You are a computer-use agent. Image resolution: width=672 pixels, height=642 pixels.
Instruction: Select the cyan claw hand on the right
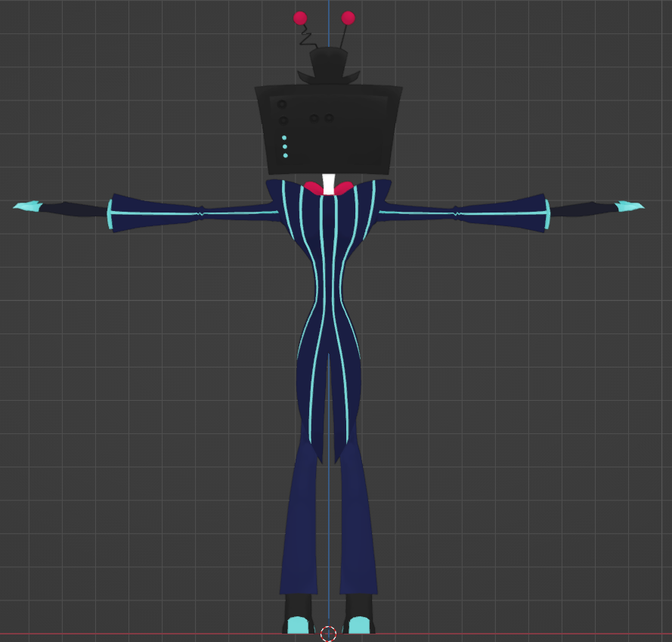[x=629, y=206]
